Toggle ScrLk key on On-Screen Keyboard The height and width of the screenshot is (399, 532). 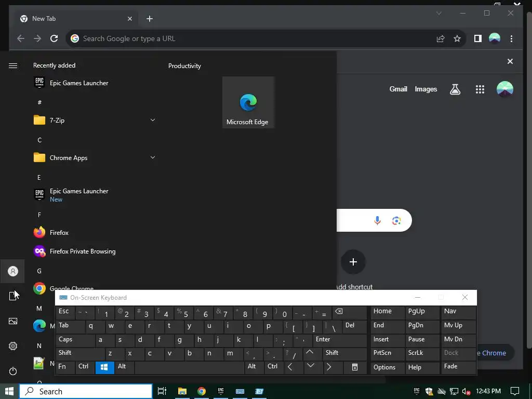tap(422, 354)
